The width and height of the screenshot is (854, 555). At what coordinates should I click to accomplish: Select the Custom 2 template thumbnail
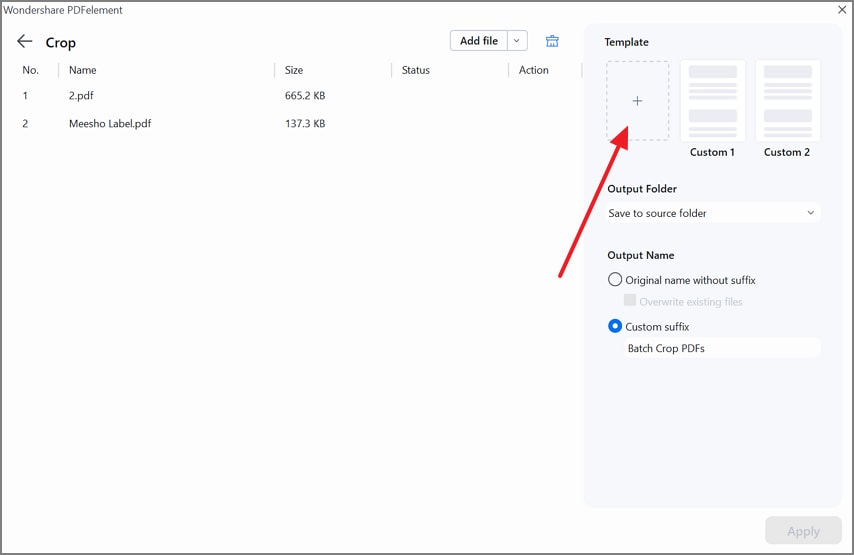(x=787, y=101)
